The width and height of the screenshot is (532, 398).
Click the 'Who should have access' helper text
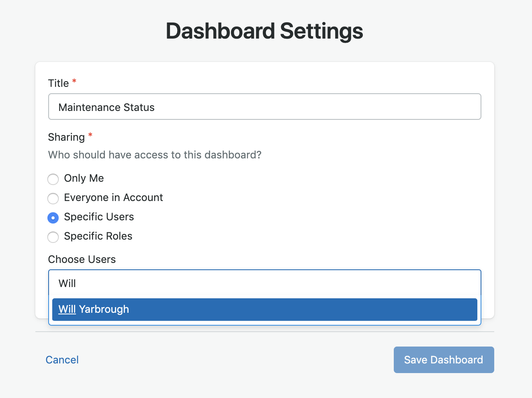pyautogui.click(x=155, y=155)
